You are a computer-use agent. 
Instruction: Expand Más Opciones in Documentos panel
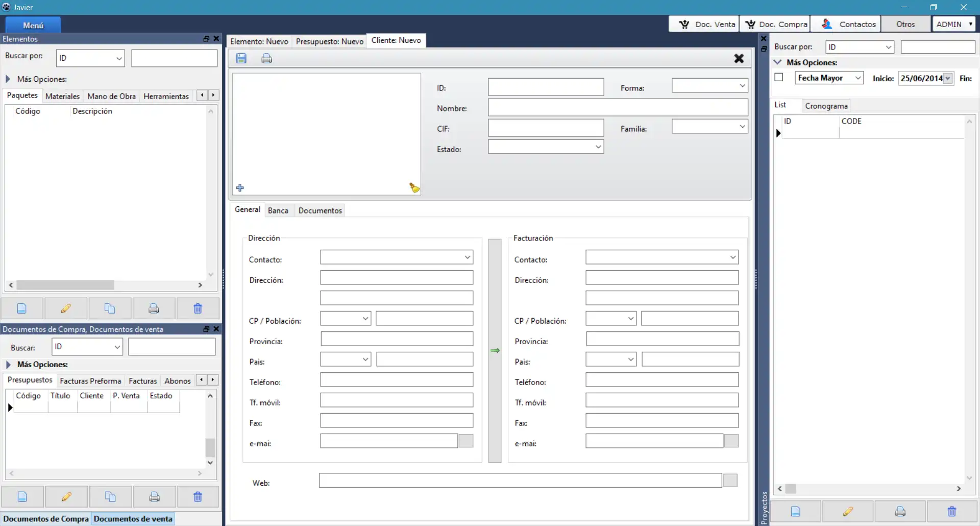pos(8,365)
